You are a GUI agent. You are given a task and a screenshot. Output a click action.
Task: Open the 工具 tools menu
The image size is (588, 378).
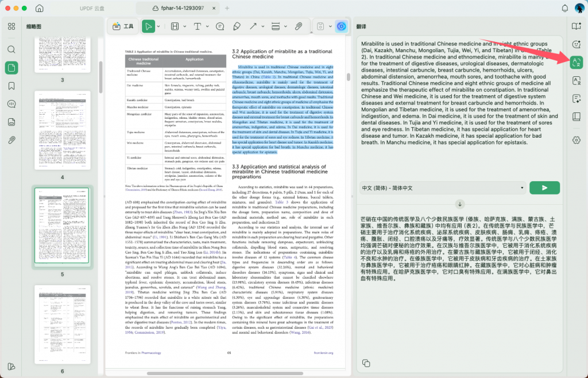pos(123,26)
